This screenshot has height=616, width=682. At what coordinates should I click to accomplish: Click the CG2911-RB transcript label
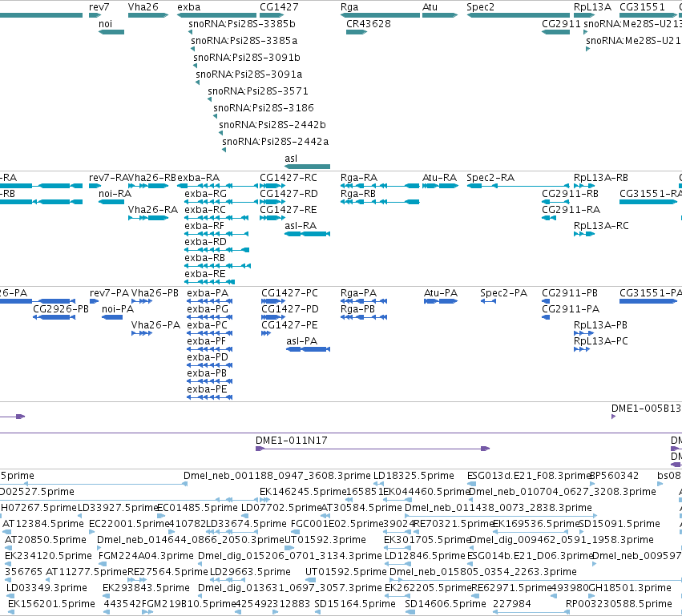point(570,193)
